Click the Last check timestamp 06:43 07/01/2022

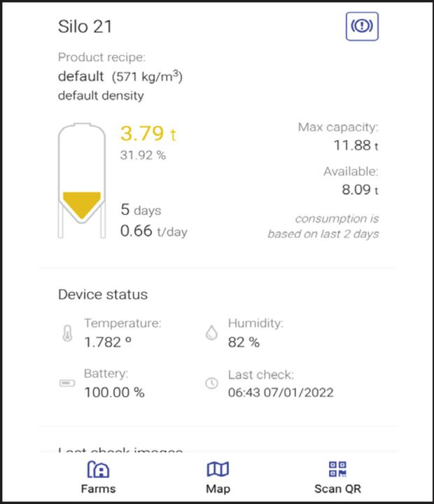point(281,392)
